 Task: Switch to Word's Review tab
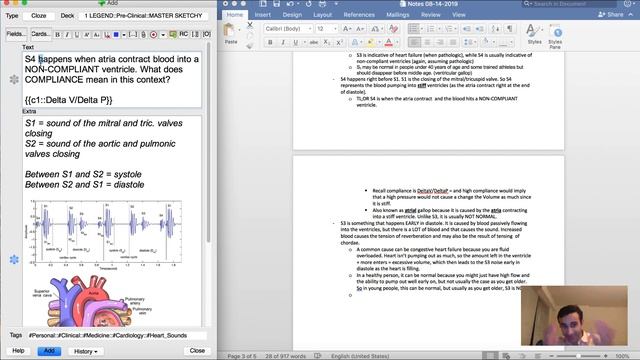tap(431, 15)
